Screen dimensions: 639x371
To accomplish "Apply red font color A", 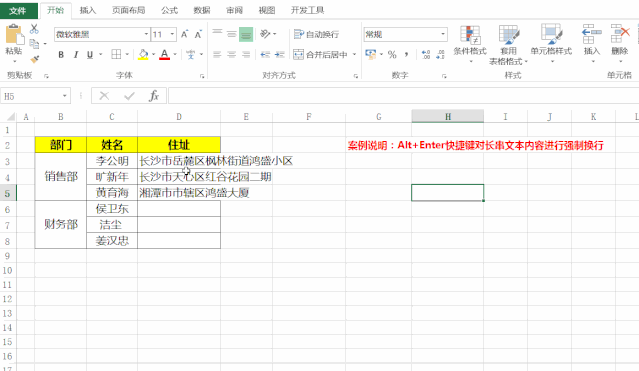I will 165,54.
